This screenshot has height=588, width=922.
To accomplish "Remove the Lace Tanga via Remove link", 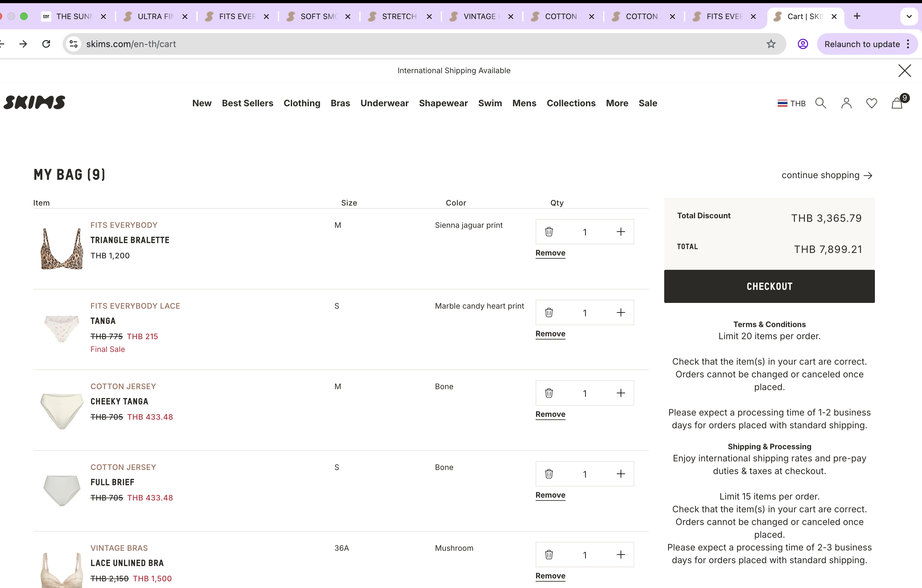I will (550, 334).
